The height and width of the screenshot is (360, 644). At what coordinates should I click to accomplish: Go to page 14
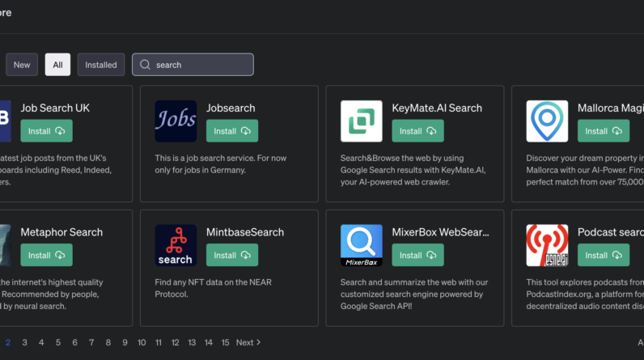coord(209,342)
